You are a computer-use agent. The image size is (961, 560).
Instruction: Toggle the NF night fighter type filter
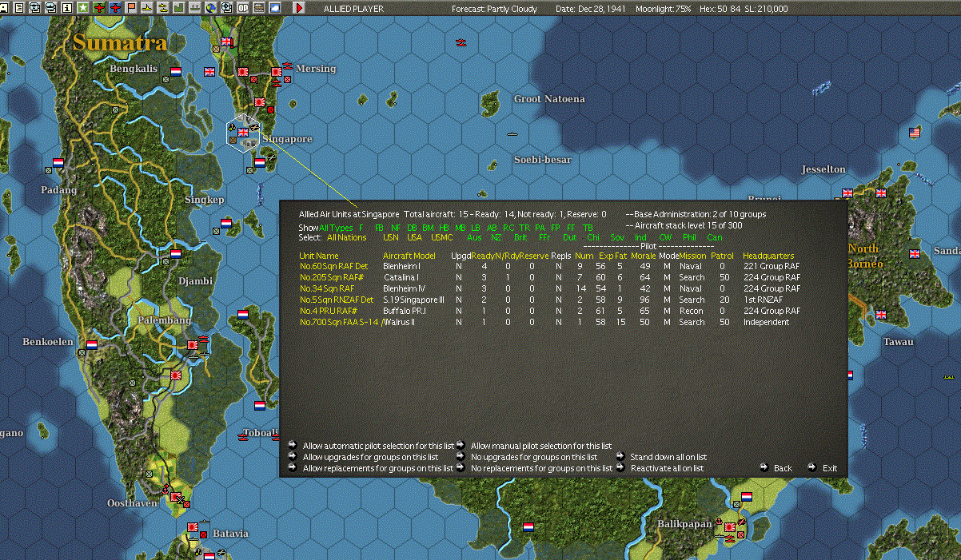[396, 228]
